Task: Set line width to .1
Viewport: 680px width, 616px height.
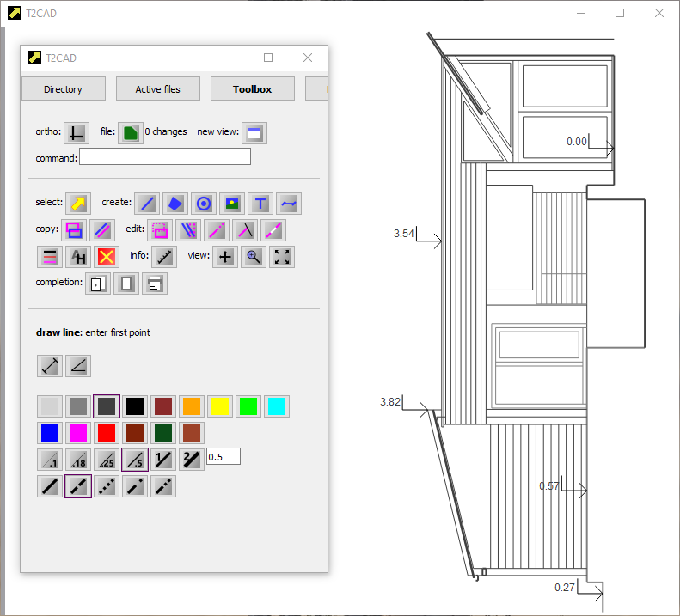Action: (x=50, y=460)
